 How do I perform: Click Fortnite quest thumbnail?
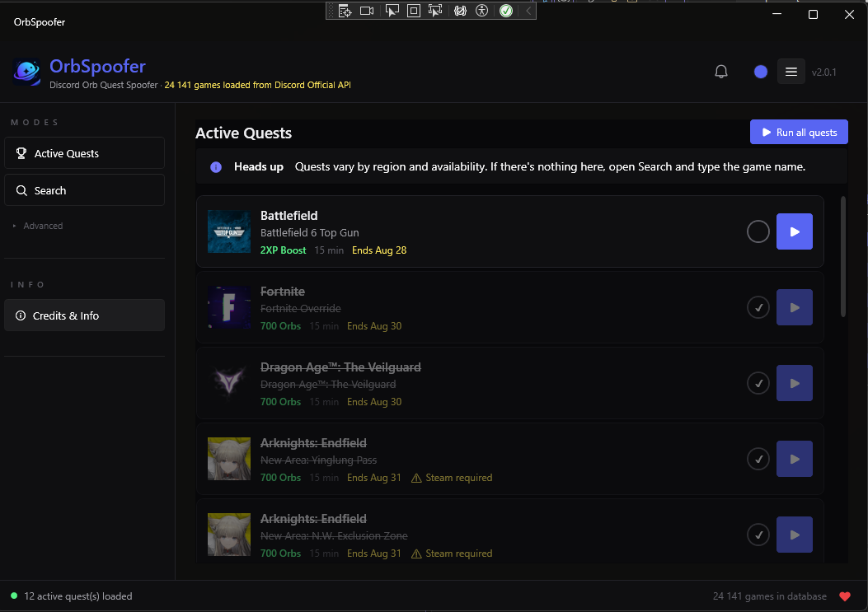pyautogui.click(x=228, y=307)
